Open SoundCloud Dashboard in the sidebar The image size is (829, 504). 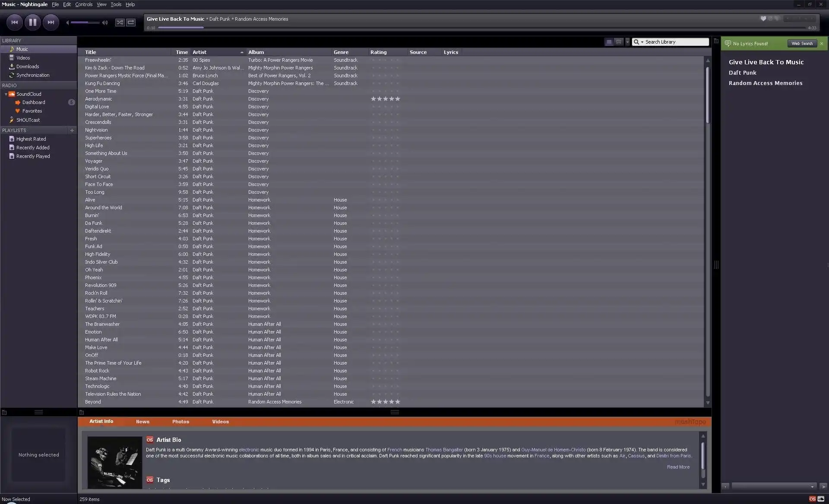click(34, 103)
